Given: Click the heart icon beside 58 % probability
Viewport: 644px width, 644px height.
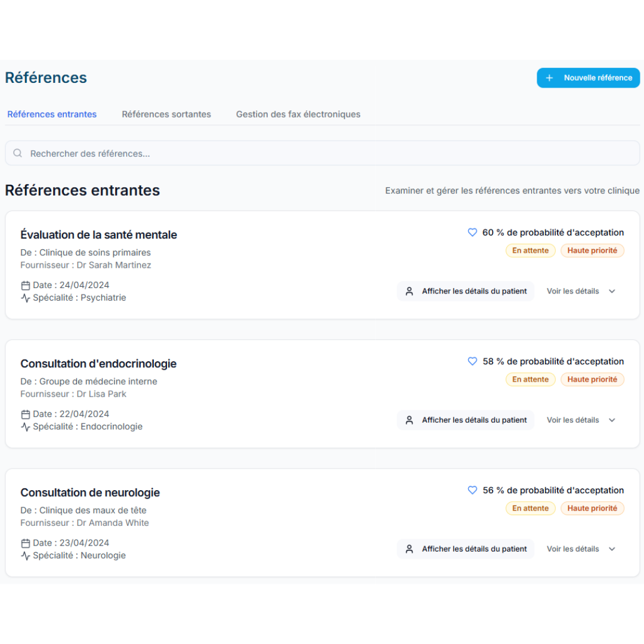Looking at the screenshot, I should pyautogui.click(x=472, y=361).
